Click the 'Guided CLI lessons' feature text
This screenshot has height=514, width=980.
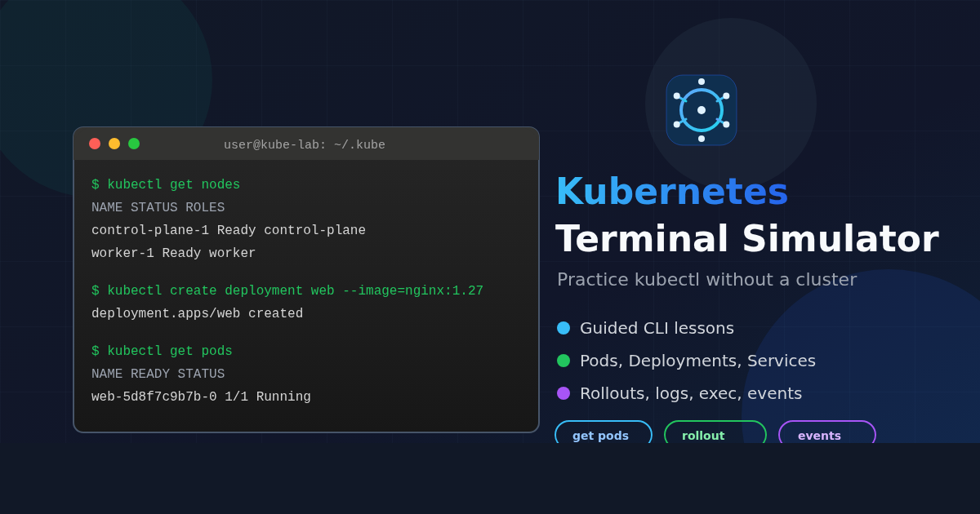(x=657, y=328)
